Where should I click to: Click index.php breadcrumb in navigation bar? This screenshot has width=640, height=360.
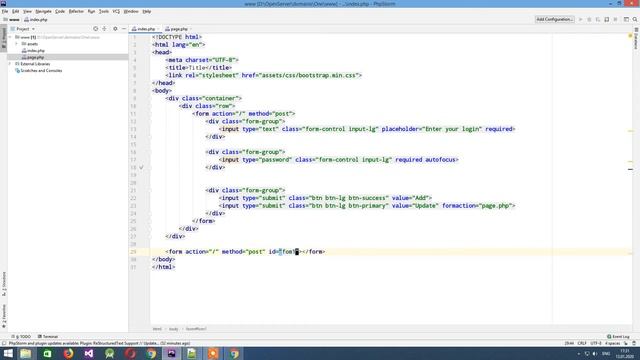point(36,19)
